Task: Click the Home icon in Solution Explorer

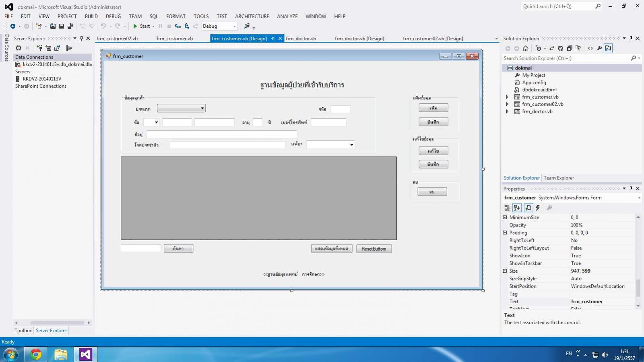Action: pyautogui.click(x=526, y=48)
